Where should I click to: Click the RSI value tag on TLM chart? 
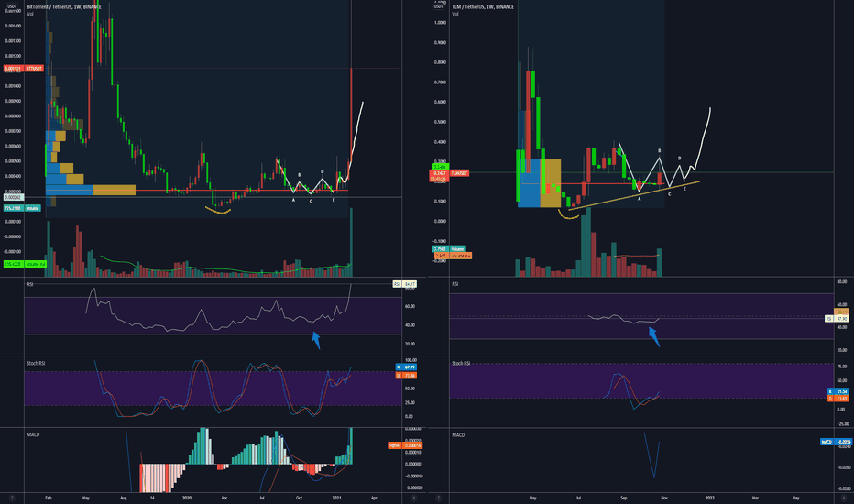(x=837, y=319)
